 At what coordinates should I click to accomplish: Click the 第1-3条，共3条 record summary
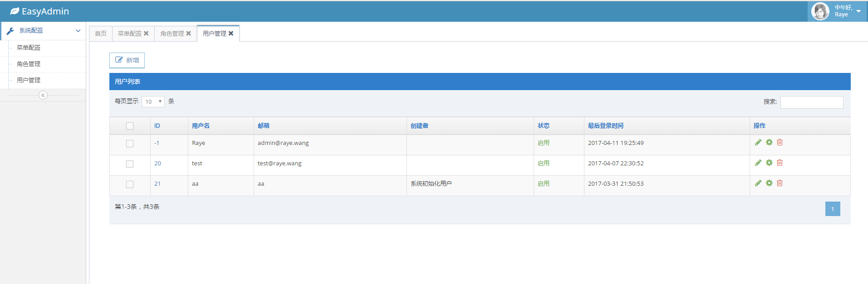[137, 207]
